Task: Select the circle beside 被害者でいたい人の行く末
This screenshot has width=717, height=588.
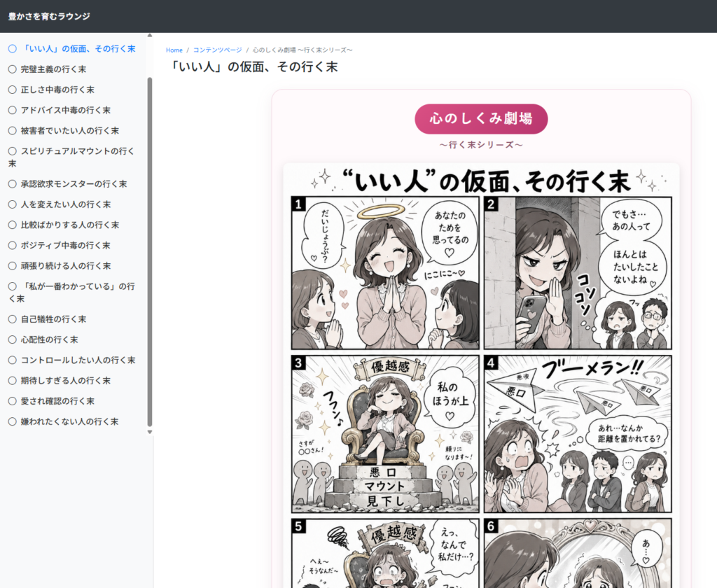Action: 13,131
